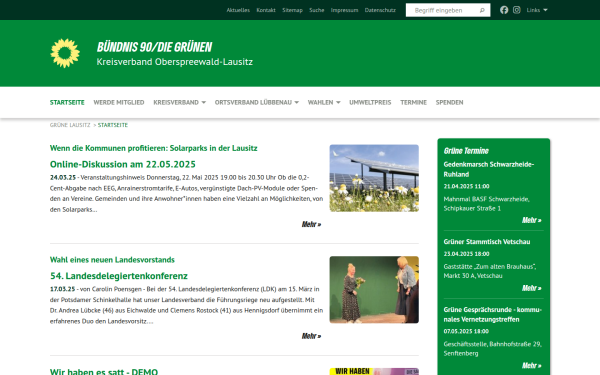600x375 pixels.
Task: Expand the Kreisverband menu dropdown
Action: pos(179,103)
